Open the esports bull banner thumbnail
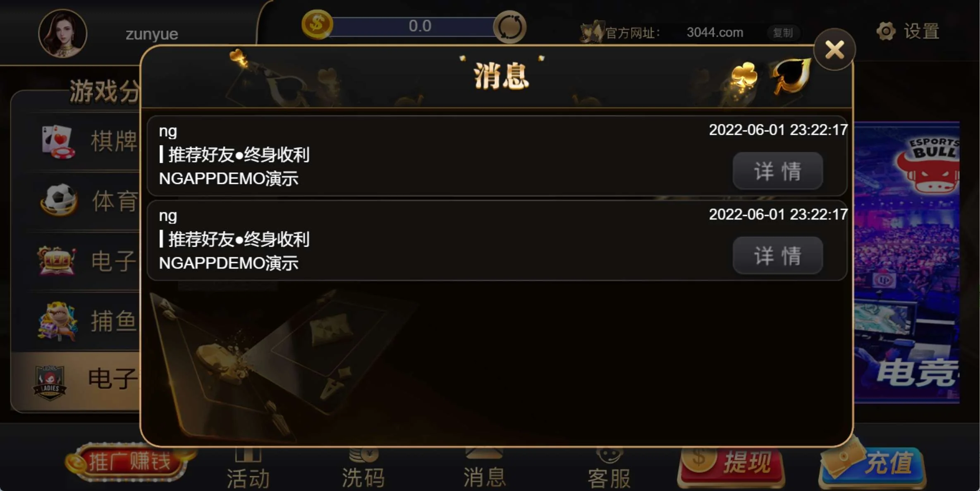The width and height of the screenshot is (980, 491). (907, 262)
